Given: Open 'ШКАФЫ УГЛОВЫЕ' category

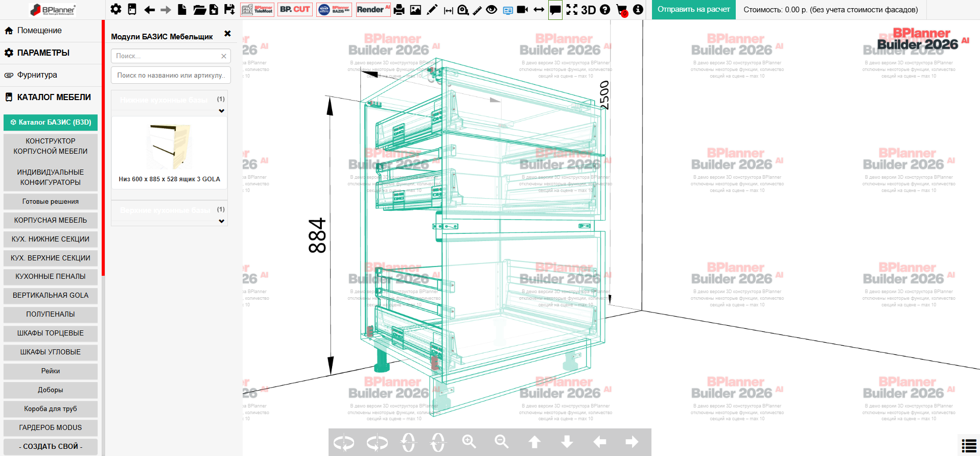Looking at the screenshot, I should 51,352.
